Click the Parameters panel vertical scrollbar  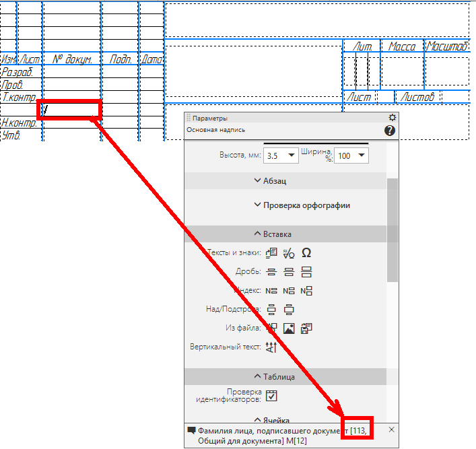(393, 229)
